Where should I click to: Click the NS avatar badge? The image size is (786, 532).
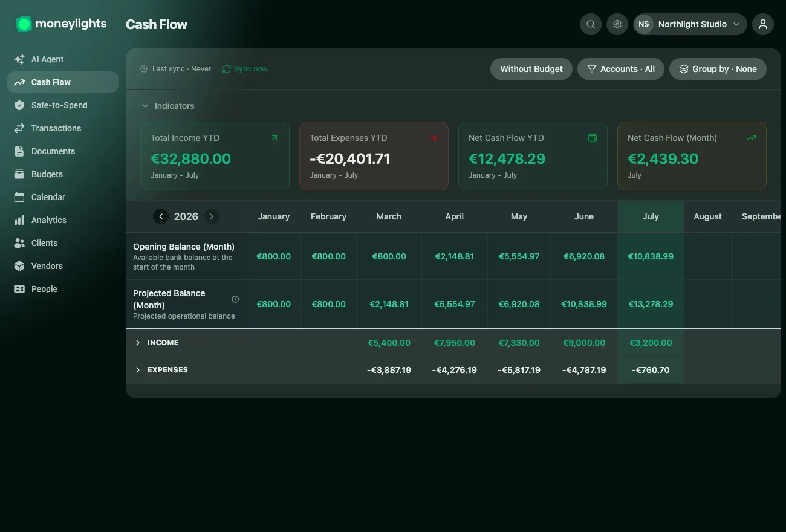tap(644, 24)
